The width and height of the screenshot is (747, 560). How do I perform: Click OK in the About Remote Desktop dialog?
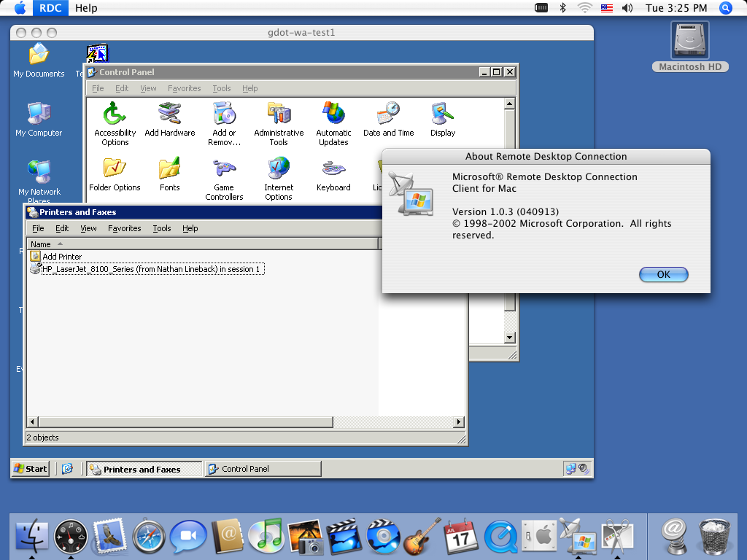pyautogui.click(x=662, y=274)
